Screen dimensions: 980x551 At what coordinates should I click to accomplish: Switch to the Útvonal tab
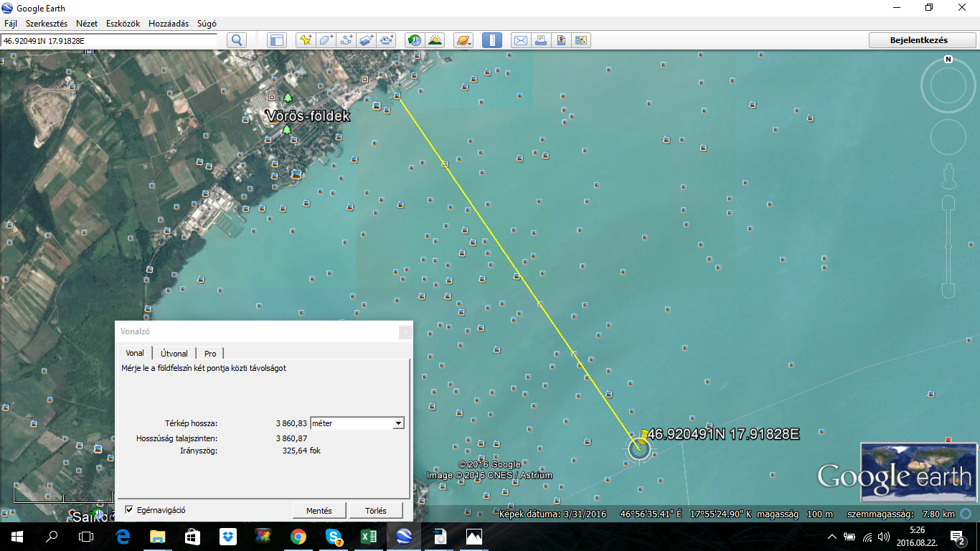click(174, 353)
